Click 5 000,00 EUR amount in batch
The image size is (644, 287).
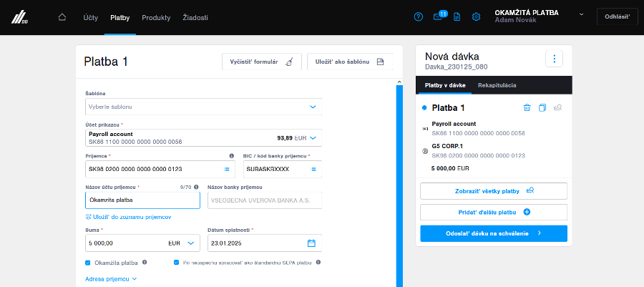point(450,168)
